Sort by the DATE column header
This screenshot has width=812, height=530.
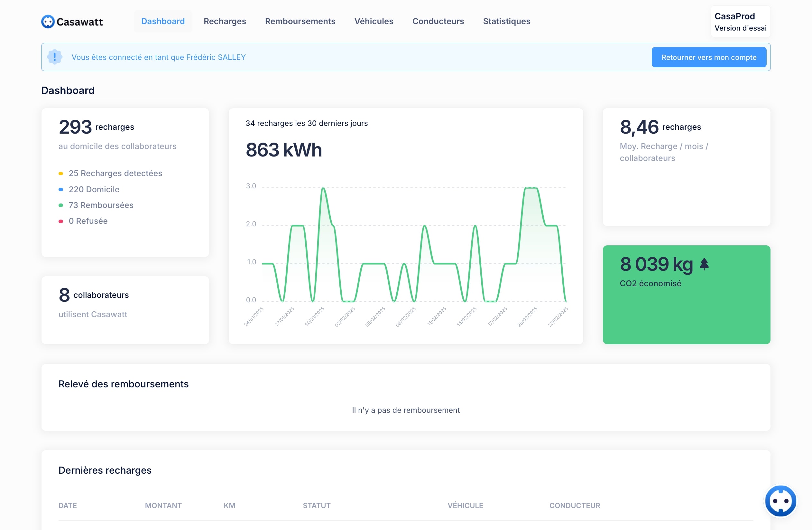pyautogui.click(x=68, y=506)
